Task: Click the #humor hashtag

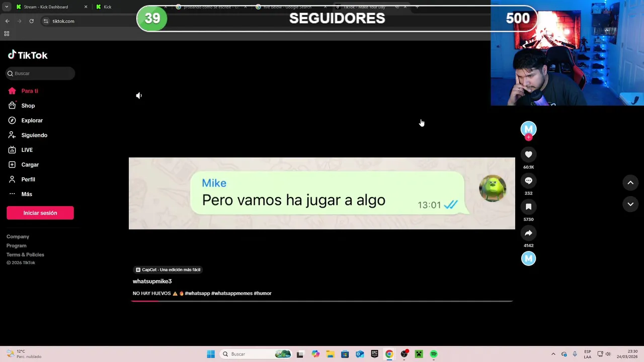Action: pos(263,294)
